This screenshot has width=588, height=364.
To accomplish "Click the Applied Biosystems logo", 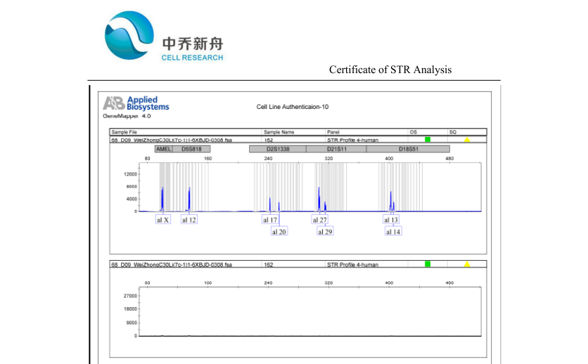I will coord(136,104).
